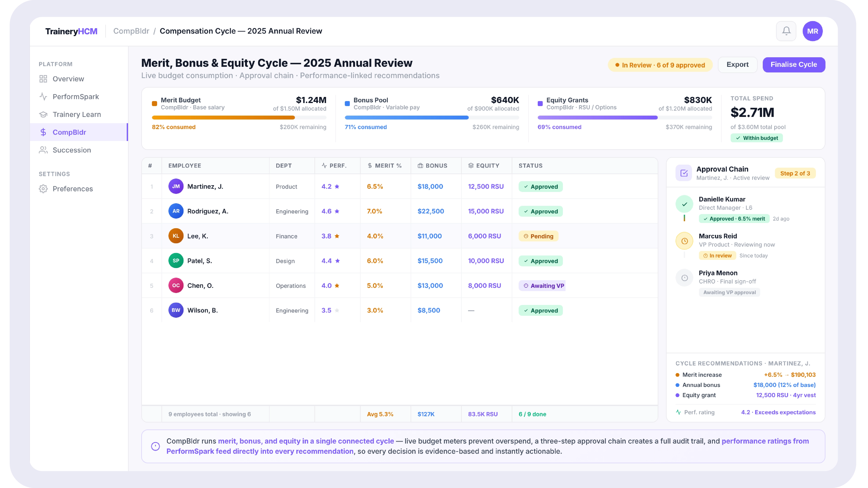Image resolution: width=868 pixels, height=488 pixels.
Task: Click the KL avatar for Lee, K.
Action: point(176,236)
